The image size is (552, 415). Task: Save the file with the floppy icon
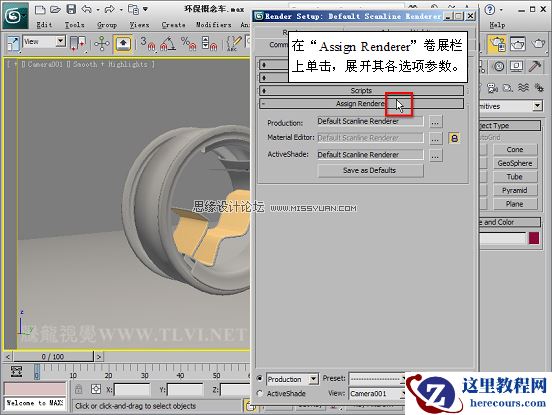[x=71, y=10]
